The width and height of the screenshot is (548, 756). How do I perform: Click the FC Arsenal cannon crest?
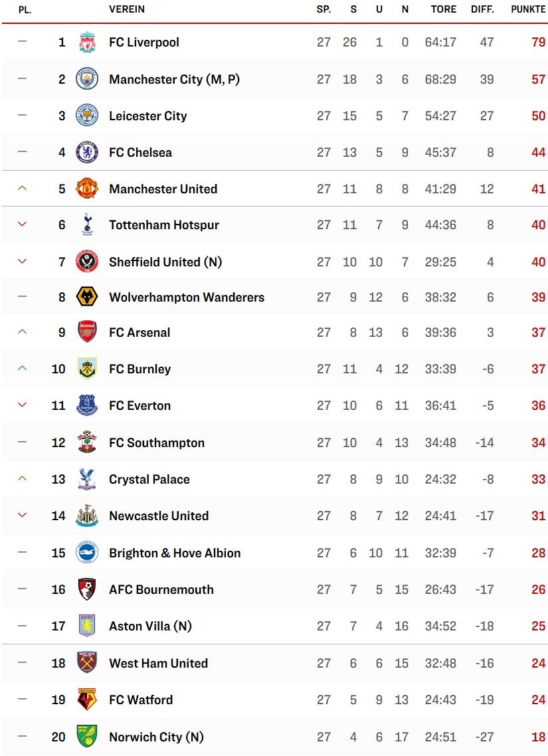click(x=87, y=332)
